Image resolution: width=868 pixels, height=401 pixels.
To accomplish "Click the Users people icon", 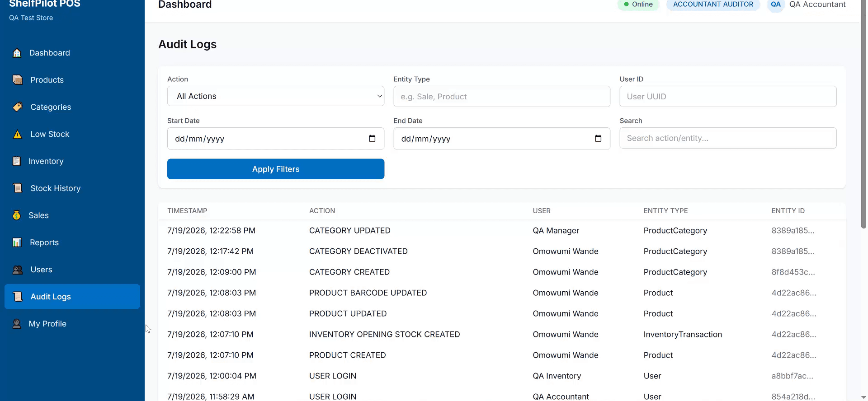I will pyautogui.click(x=18, y=270).
